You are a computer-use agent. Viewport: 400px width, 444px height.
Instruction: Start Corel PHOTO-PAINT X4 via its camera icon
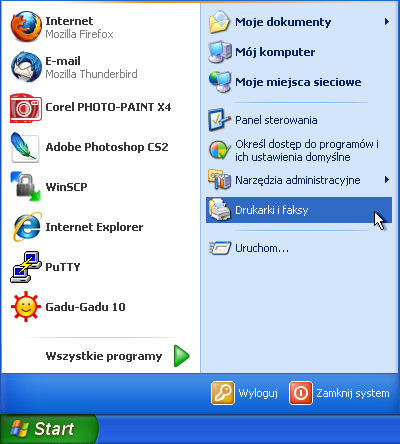(26, 108)
